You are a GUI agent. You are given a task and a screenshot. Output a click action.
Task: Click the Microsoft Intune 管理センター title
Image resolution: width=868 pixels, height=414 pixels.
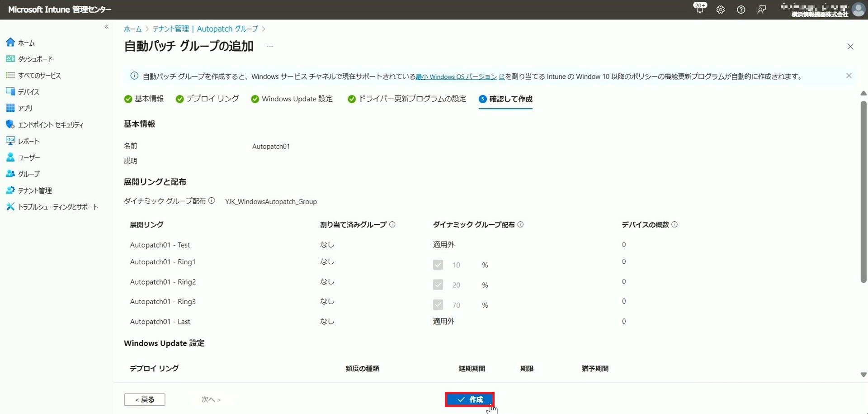coord(60,10)
